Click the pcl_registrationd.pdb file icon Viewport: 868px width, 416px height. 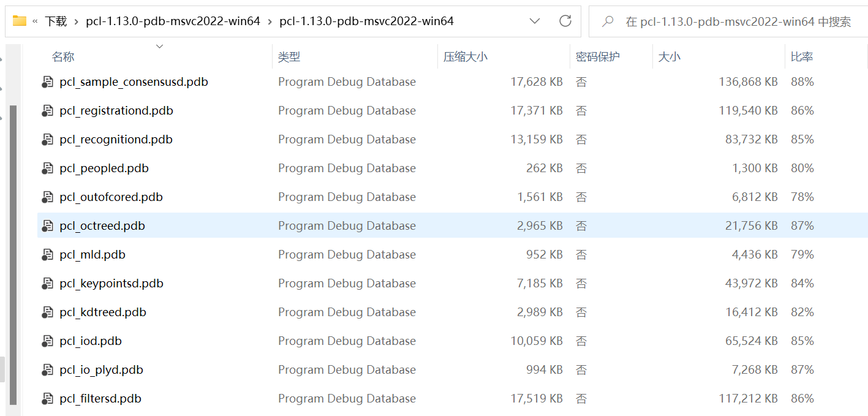(x=48, y=111)
